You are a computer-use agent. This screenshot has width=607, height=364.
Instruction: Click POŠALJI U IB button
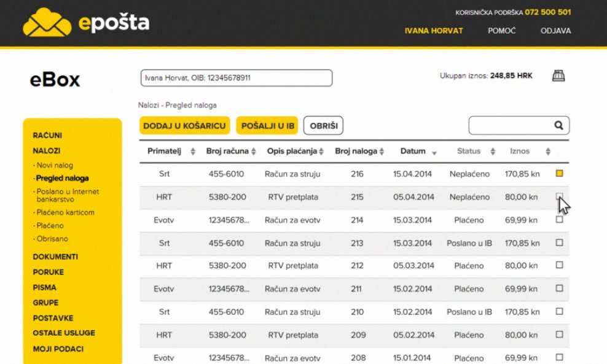pyautogui.click(x=267, y=126)
